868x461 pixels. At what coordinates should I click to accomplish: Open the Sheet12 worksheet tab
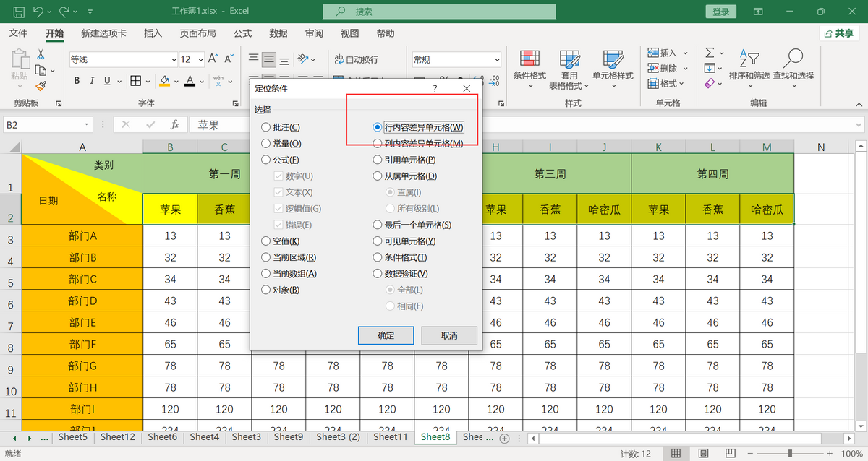(118, 436)
